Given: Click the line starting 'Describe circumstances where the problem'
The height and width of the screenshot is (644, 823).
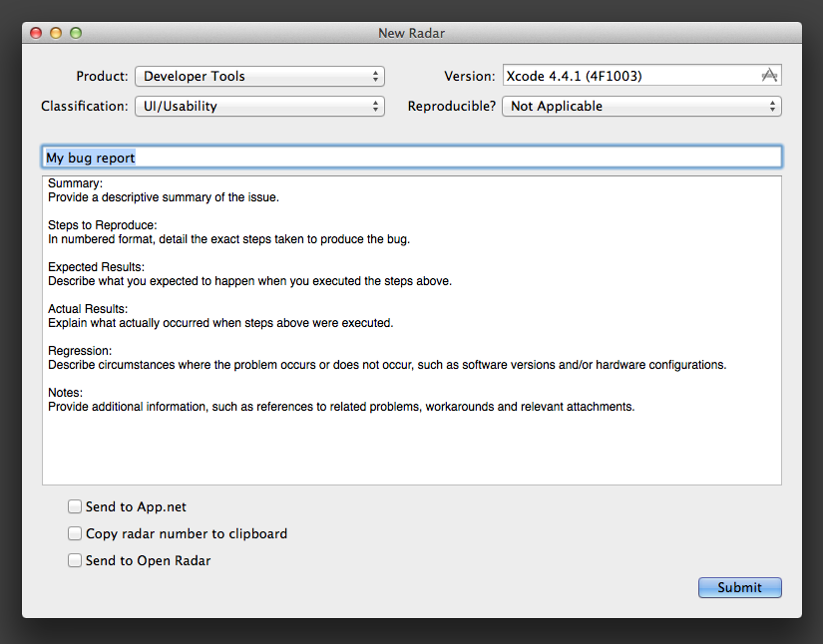Looking at the screenshot, I should [x=387, y=365].
